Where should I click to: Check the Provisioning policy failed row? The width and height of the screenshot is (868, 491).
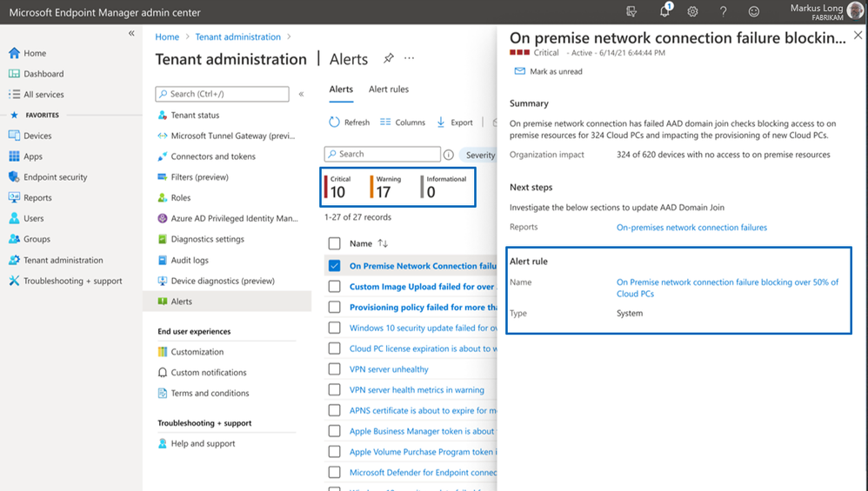pos(334,307)
